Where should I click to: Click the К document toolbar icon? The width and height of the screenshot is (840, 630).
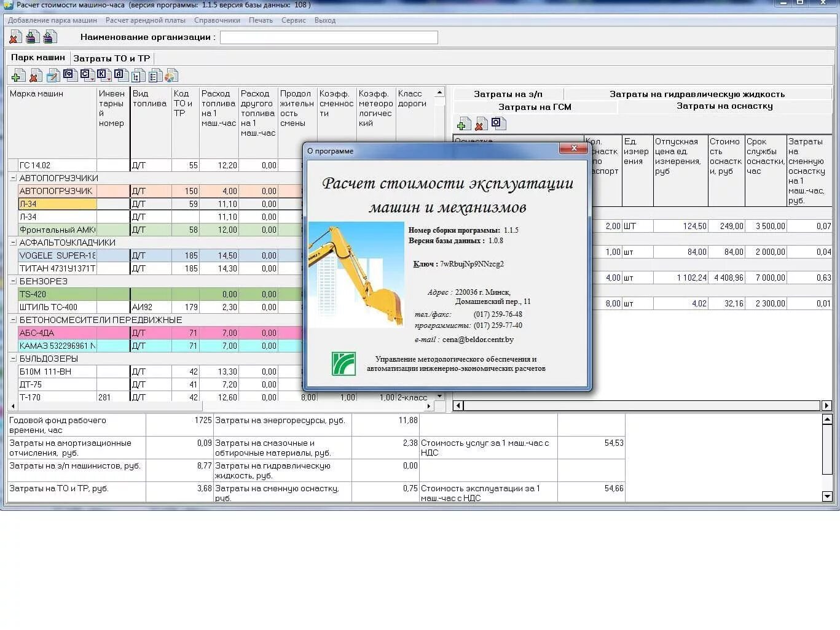tap(103, 75)
